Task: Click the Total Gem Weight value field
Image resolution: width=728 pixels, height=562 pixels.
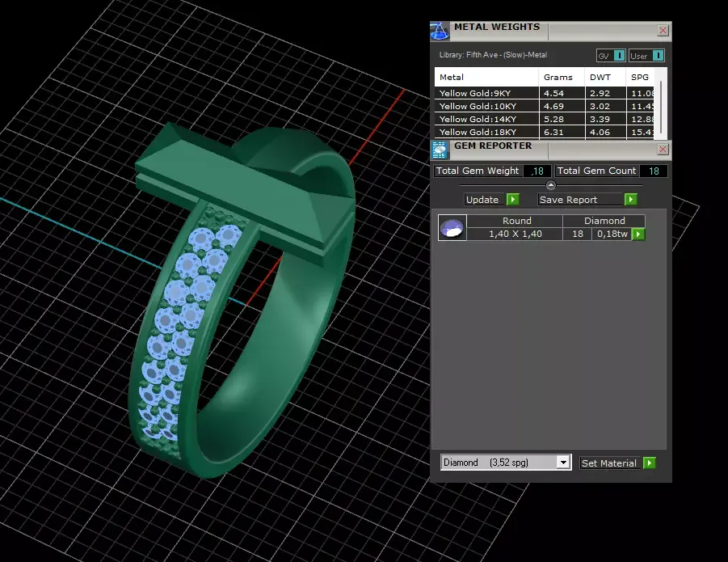Action: 537,171
